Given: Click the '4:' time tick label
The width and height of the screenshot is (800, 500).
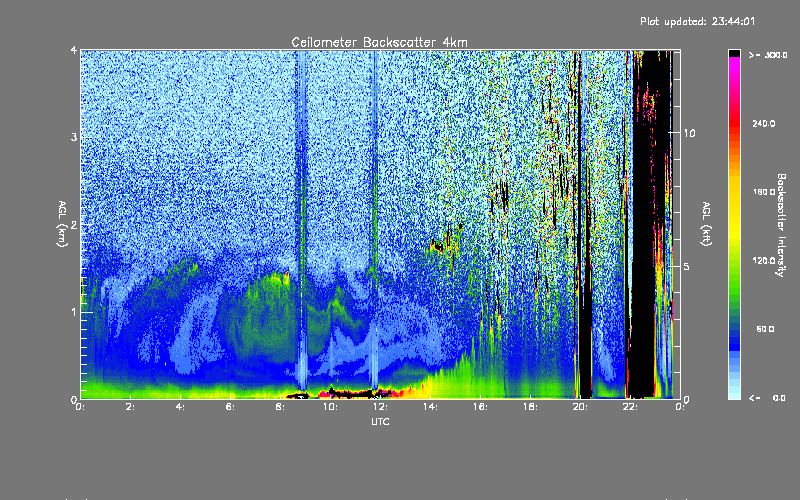Looking at the screenshot, I should tap(180, 407).
